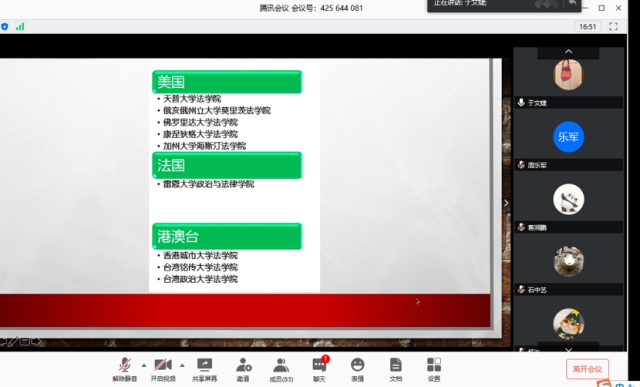Start sharing with 共享屏幕 icon

(204, 369)
